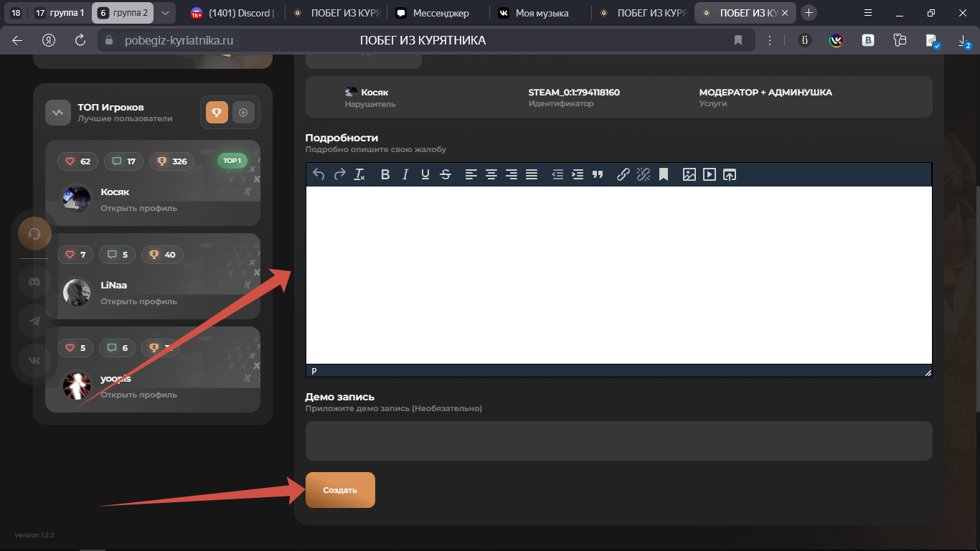Align text left in the editor
Viewport: 980px width, 551px height.
click(x=471, y=174)
